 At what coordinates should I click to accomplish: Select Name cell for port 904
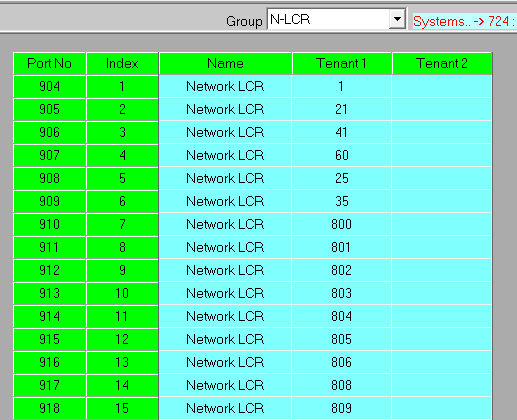(225, 86)
